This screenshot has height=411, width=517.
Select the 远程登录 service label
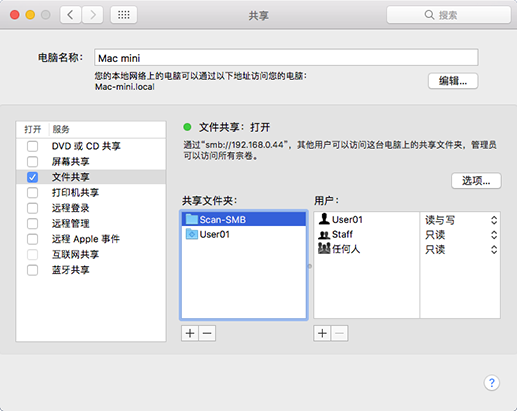click(x=70, y=208)
